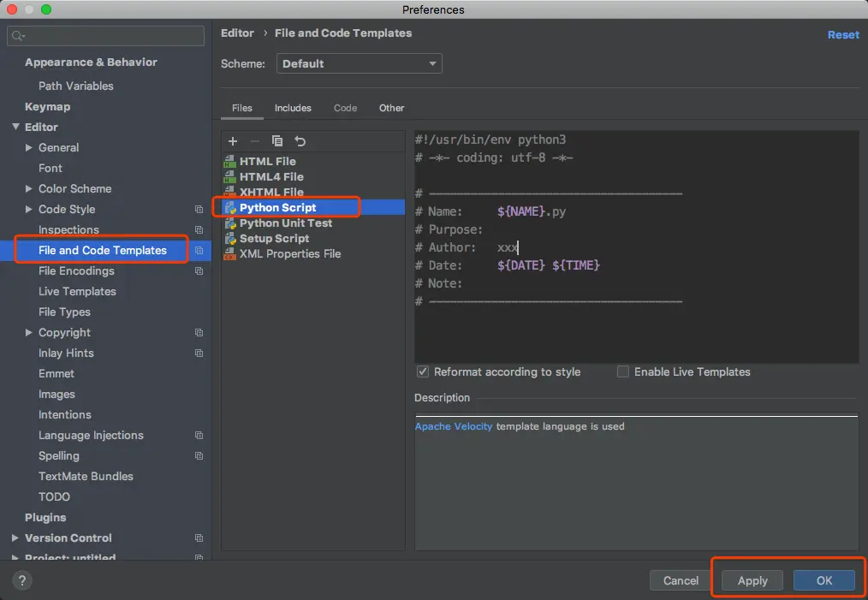Screen dimensions: 868x600
Task: Open Live Templates settings
Action: click(x=77, y=292)
